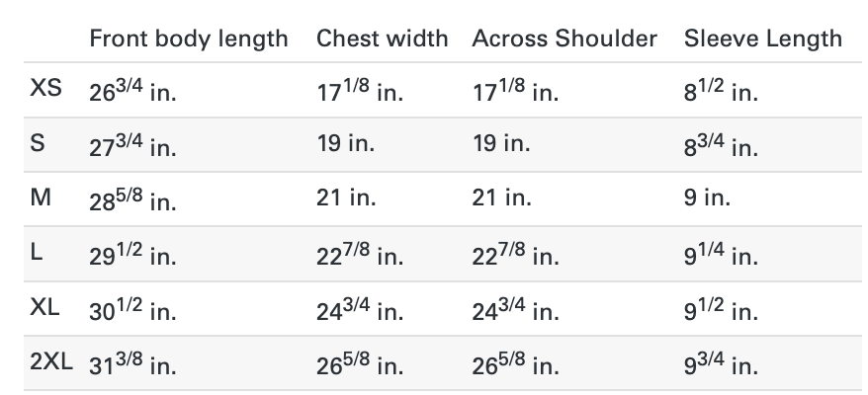
Task: Click the 2XL front body length value
Action: 132,363
